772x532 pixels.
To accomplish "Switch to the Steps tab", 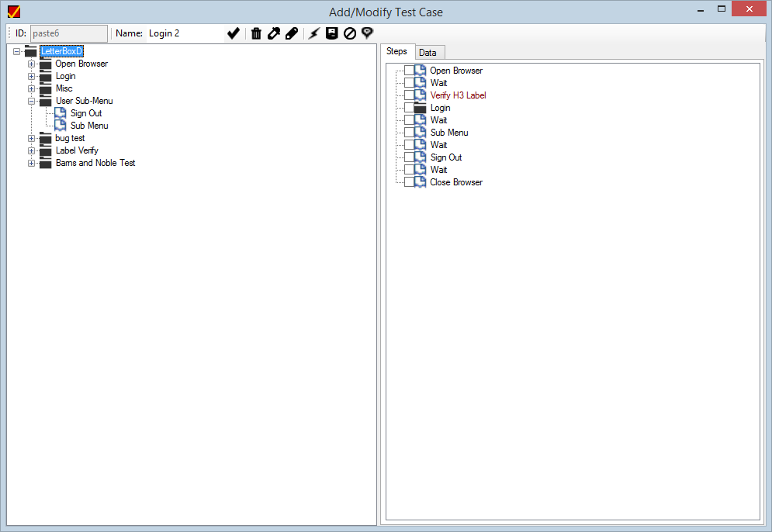I will (x=397, y=51).
